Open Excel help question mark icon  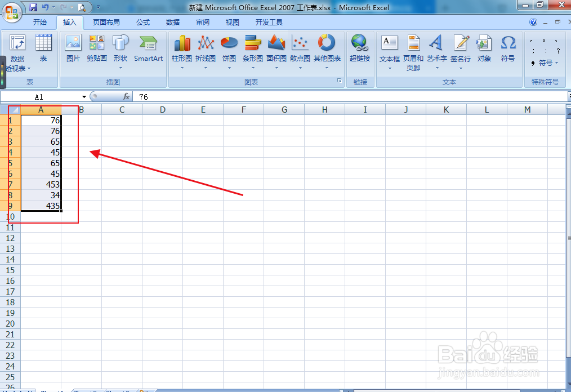coord(533,22)
